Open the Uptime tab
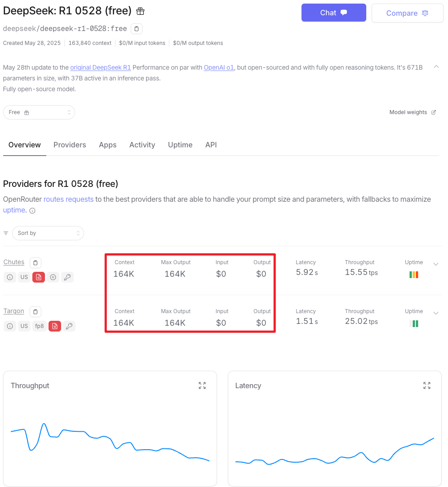Screen dimensions: 448x487 [x=180, y=145]
